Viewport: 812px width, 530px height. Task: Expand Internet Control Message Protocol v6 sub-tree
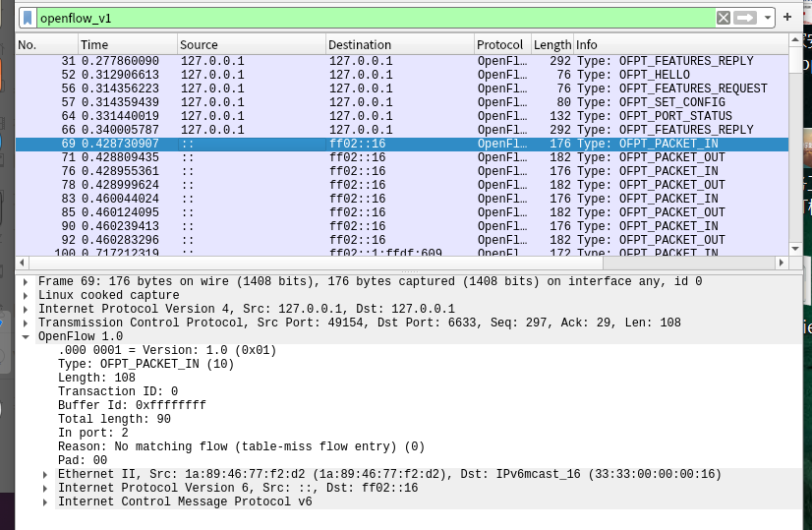(45, 502)
